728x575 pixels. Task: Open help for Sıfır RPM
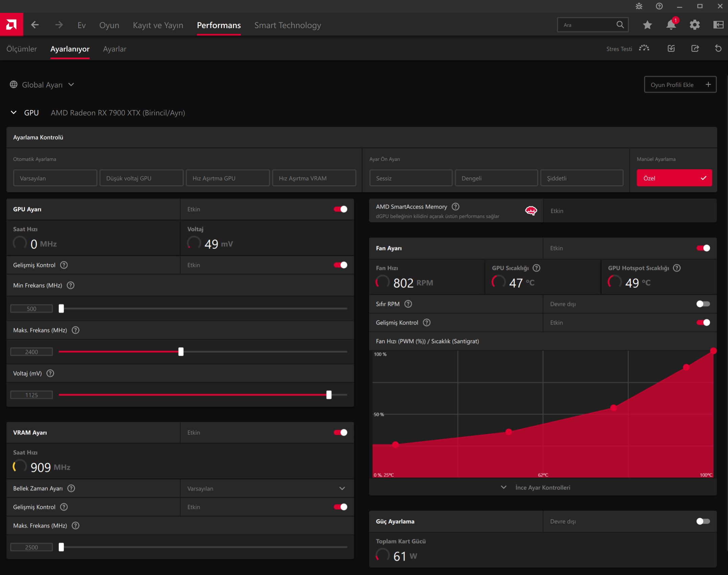408,304
